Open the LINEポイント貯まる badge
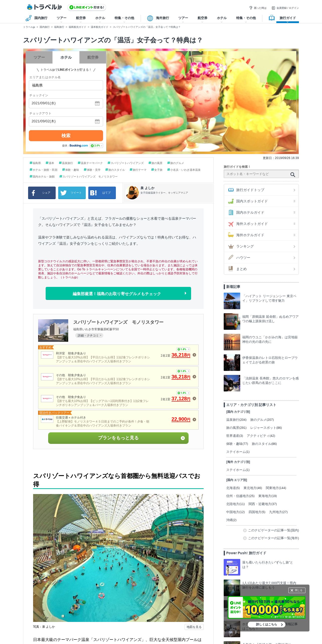This screenshot has width=322, height=644. 87,7
